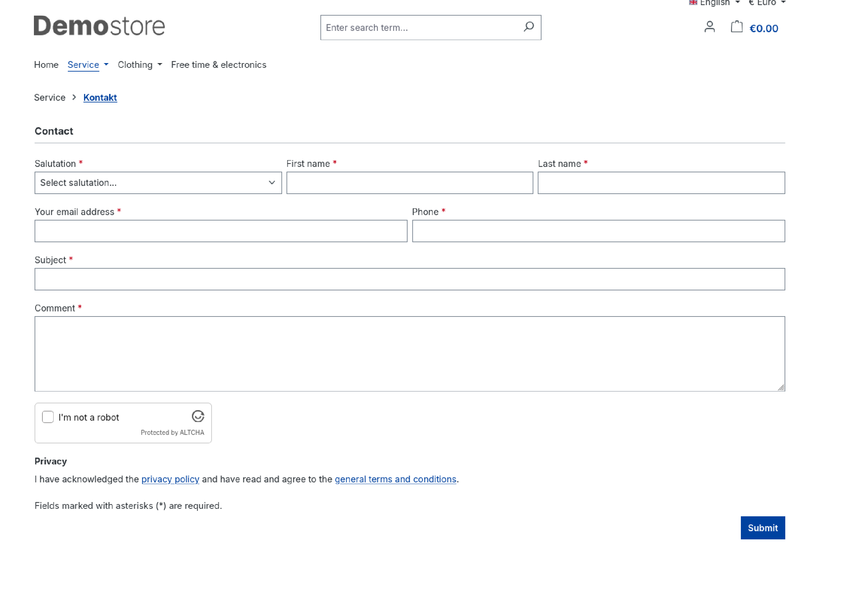Open Free time & electronics category

218,65
